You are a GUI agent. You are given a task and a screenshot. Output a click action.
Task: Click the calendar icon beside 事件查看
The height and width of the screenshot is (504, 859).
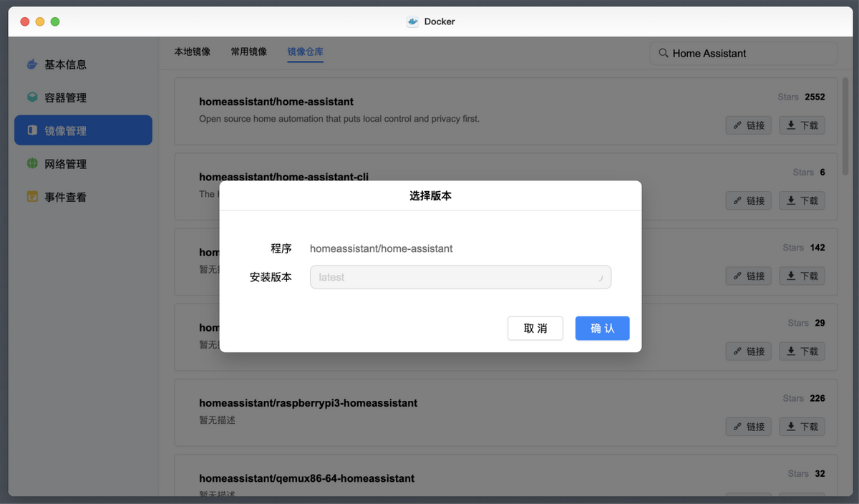[32, 197]
